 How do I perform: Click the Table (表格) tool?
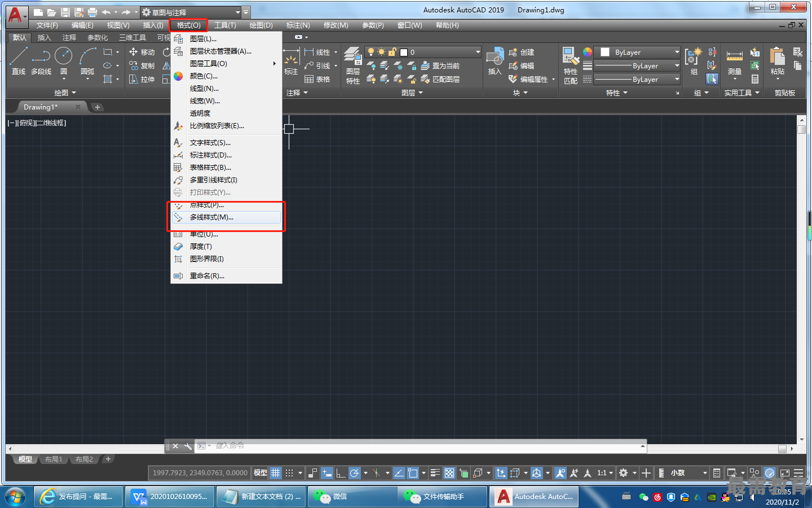click(317, 79)
